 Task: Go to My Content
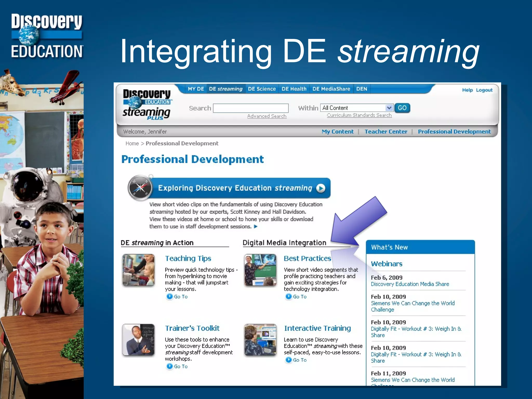click(337, 131)
